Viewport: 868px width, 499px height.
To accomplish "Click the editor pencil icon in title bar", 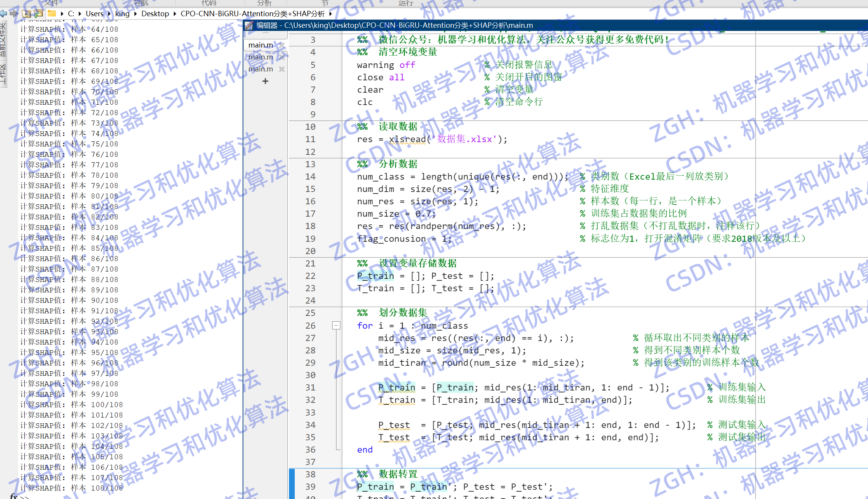I will (249, 25).
